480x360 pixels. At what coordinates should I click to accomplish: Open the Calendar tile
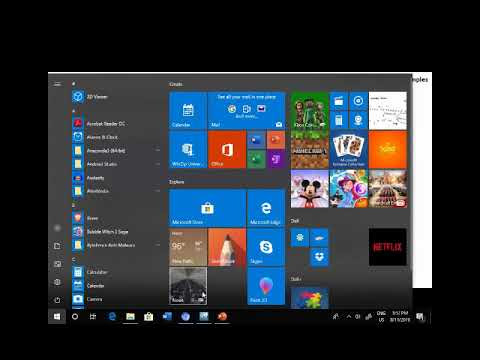tap(188, 111)
